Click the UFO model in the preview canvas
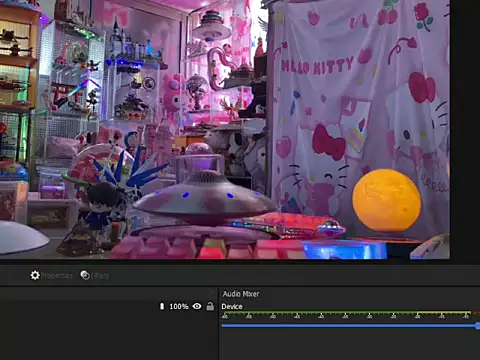 coord(204,197)
